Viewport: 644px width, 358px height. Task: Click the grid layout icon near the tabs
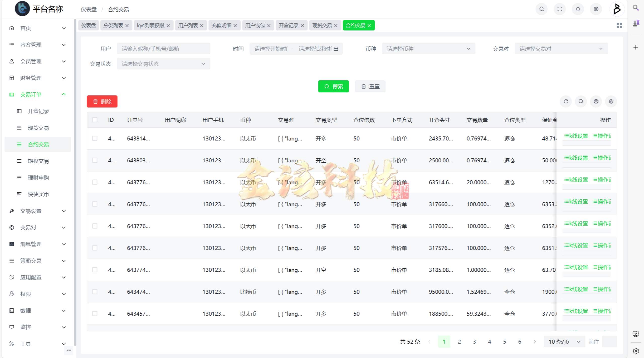click(x=619, y=25)
